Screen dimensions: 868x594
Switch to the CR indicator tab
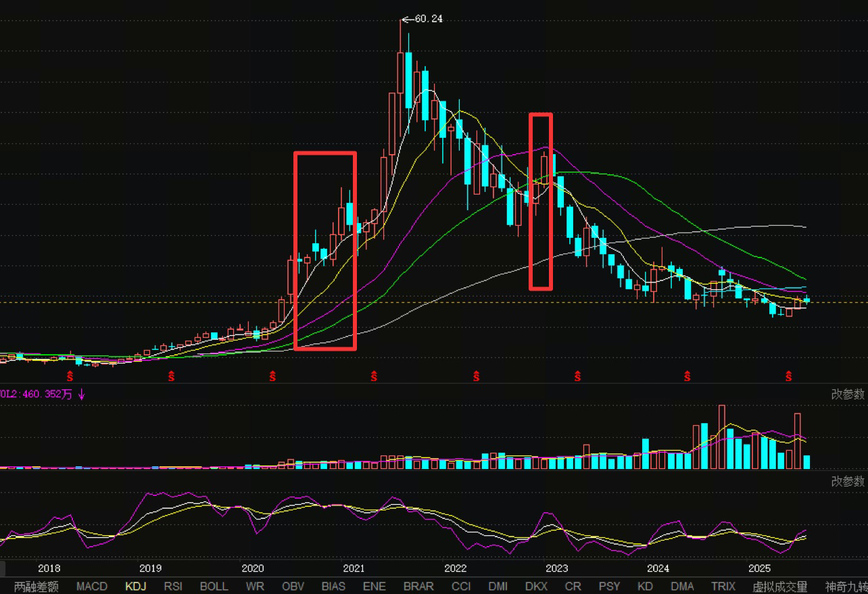[573, 587]
